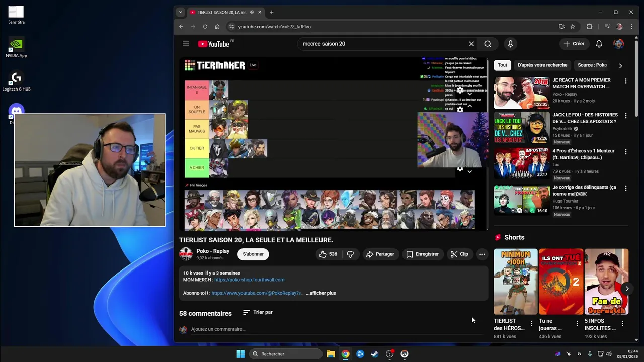
Task: Open a new Chrome tab
Action: 272,12
